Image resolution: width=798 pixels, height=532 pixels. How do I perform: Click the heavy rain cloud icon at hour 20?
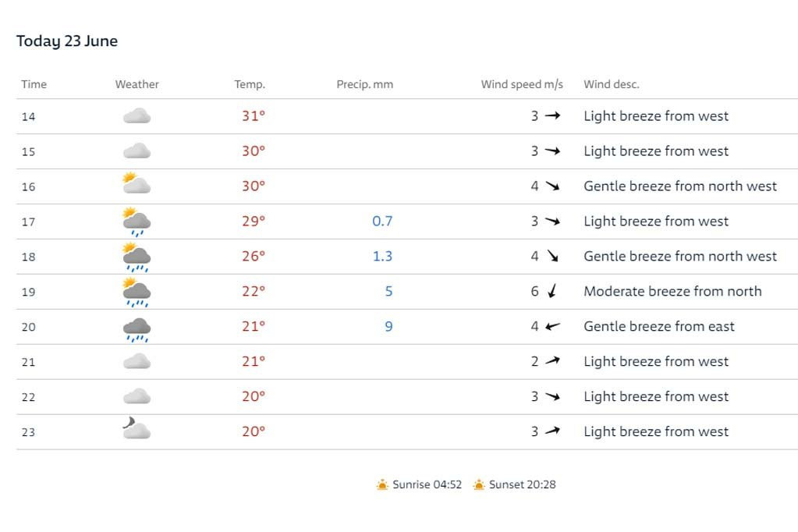137,328
